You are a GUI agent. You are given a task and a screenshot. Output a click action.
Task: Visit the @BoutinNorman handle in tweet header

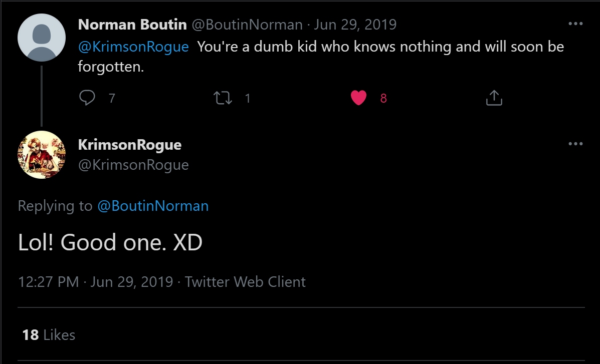pos(247,25)
